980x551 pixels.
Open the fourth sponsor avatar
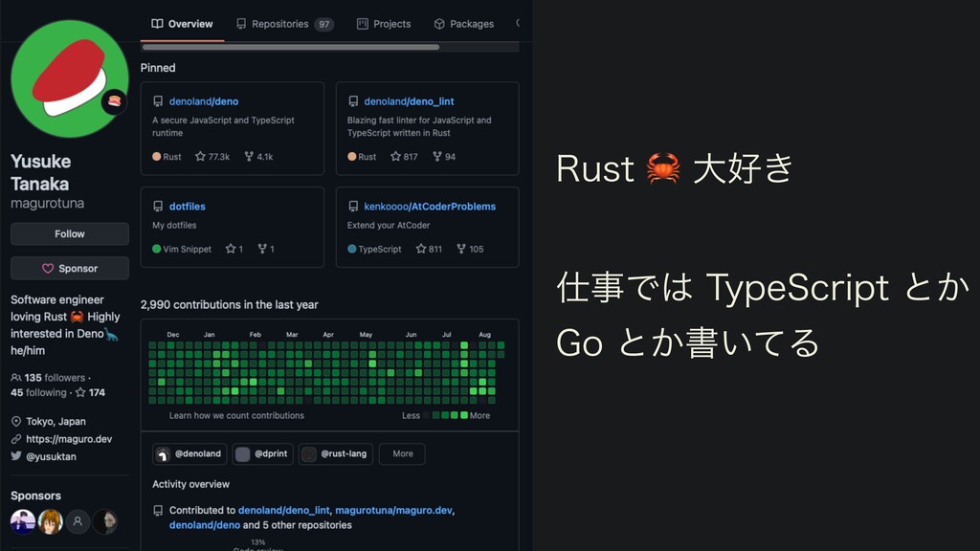click(105, 521)
